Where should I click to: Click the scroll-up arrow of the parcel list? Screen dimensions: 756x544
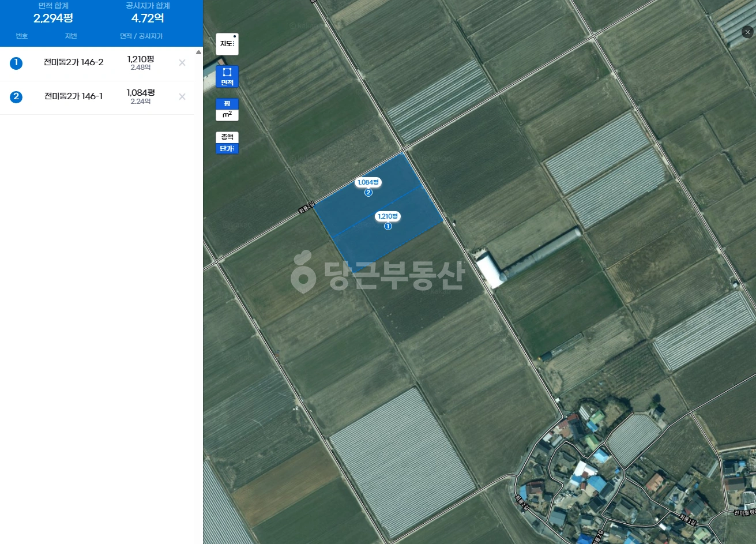point(199,52)
